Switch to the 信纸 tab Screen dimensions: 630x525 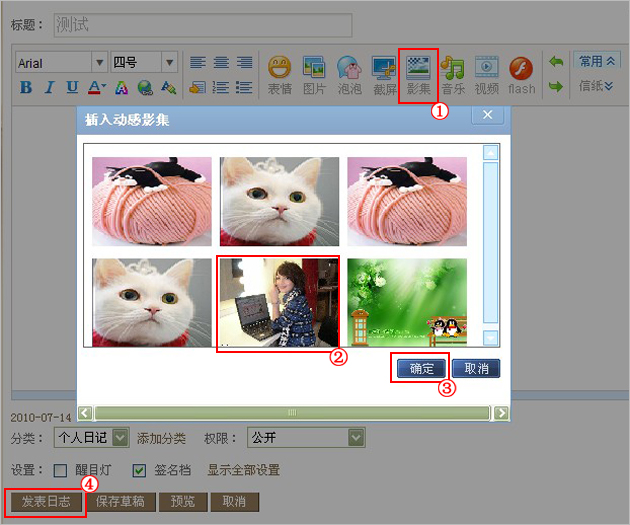pyautogui.click(x=595, y=85)
